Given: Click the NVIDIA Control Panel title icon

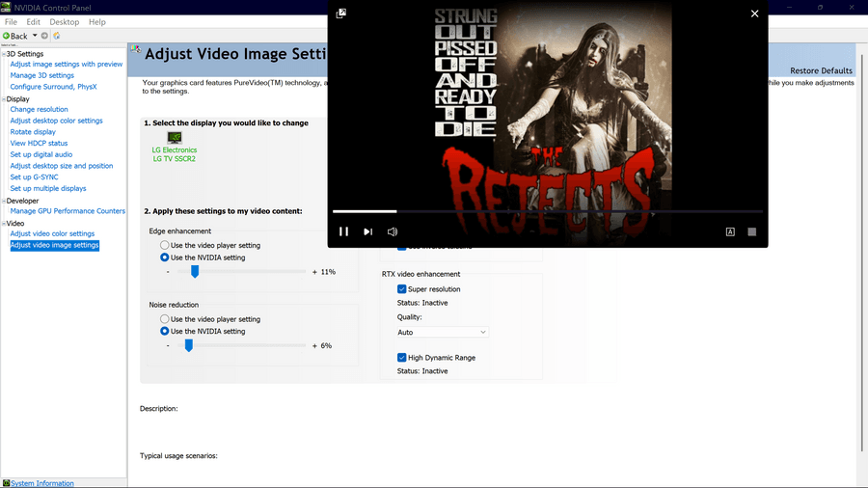Looking at the screenshot, I should (6, 7).
